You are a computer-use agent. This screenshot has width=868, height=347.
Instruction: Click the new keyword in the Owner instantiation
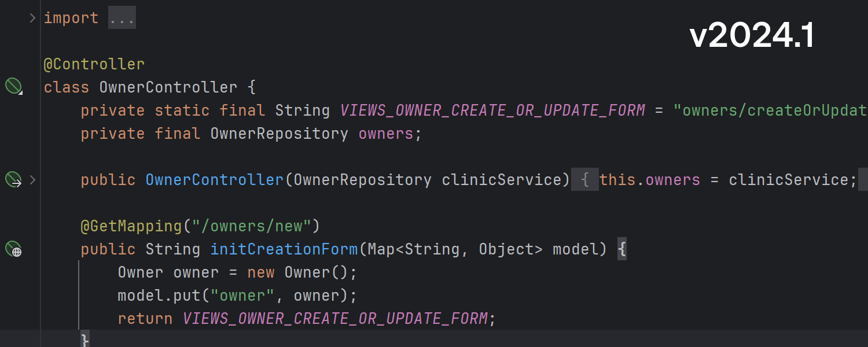click(261, 272)
